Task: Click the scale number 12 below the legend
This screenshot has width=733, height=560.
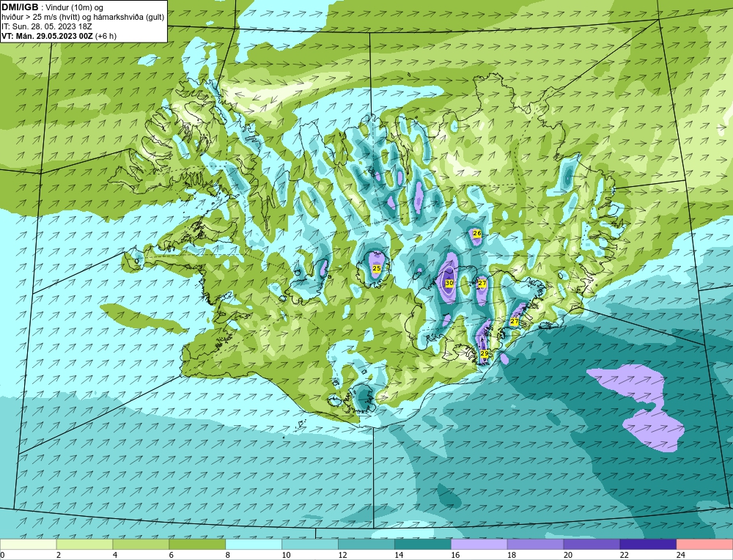Action: [x=342, y=555]
